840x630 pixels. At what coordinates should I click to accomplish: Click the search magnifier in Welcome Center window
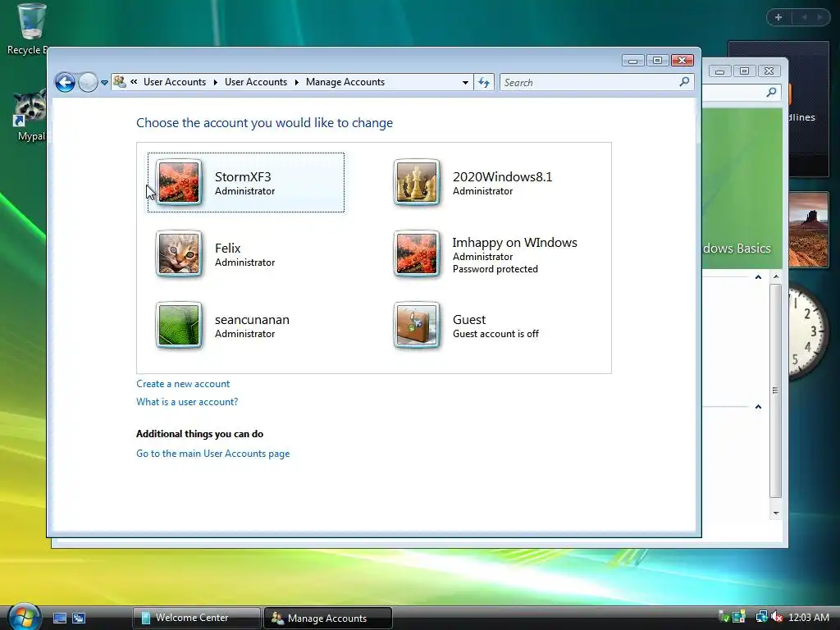coord(771,92)
